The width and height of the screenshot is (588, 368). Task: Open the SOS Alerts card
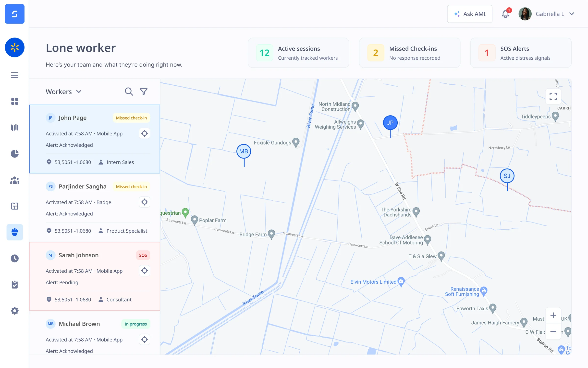521,53
